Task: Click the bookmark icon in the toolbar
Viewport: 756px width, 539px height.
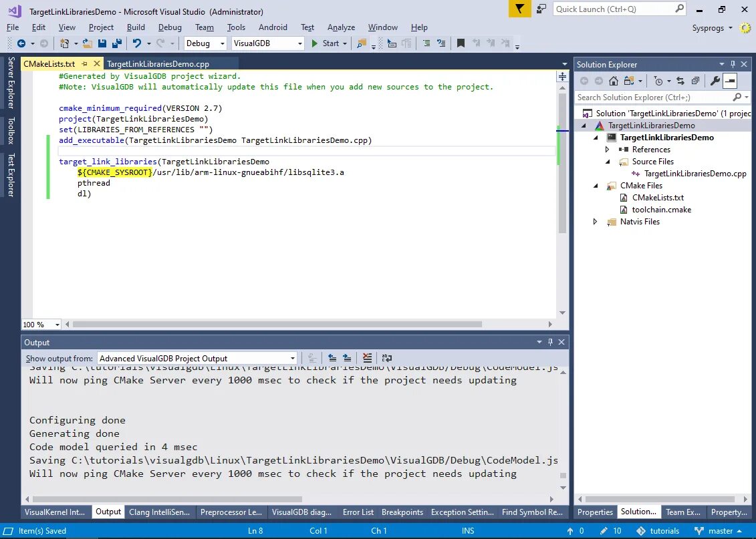Action: tap(461, 43)
